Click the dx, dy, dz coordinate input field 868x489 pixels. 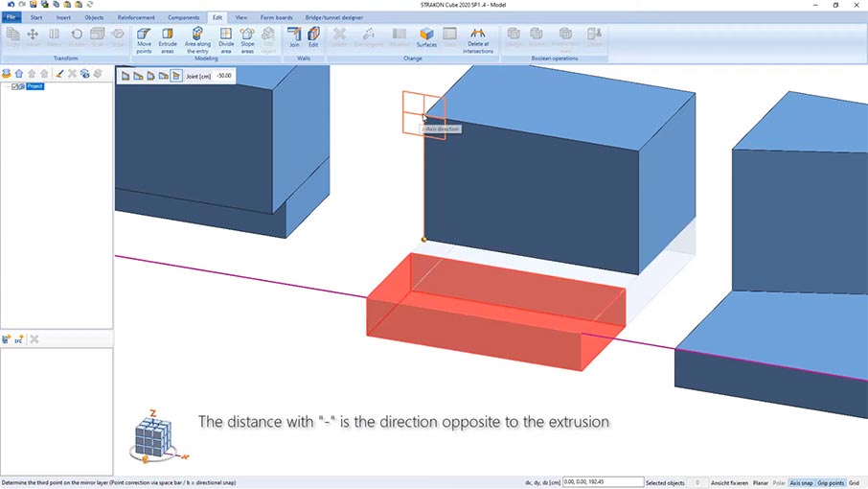click(x=603, y=482)
